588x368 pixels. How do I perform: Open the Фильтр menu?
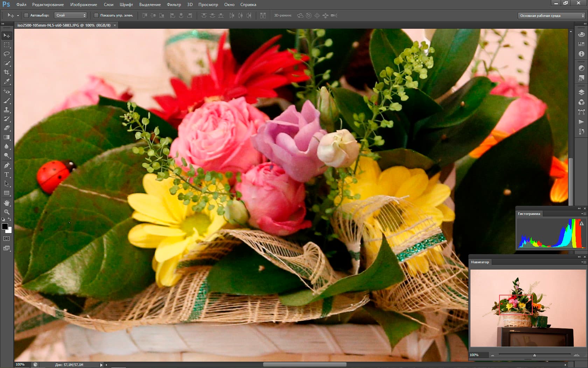[174, 5]
